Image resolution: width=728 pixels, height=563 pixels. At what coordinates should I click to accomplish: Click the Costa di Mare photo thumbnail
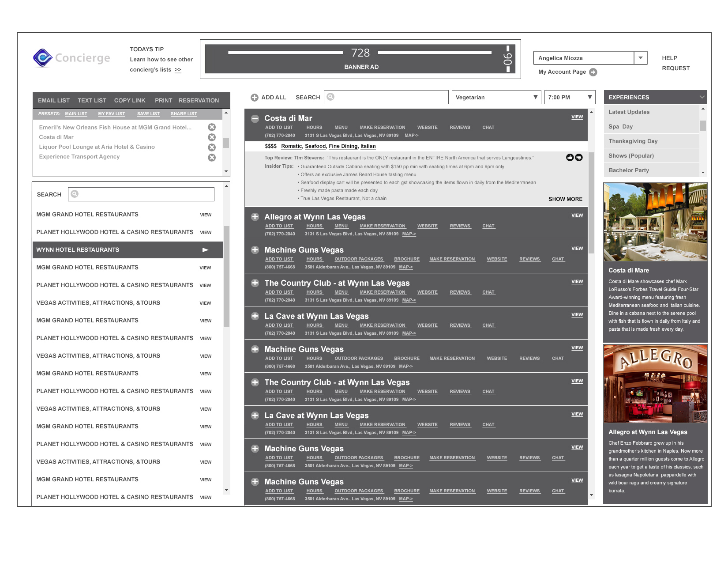click(x=655, y=222)
